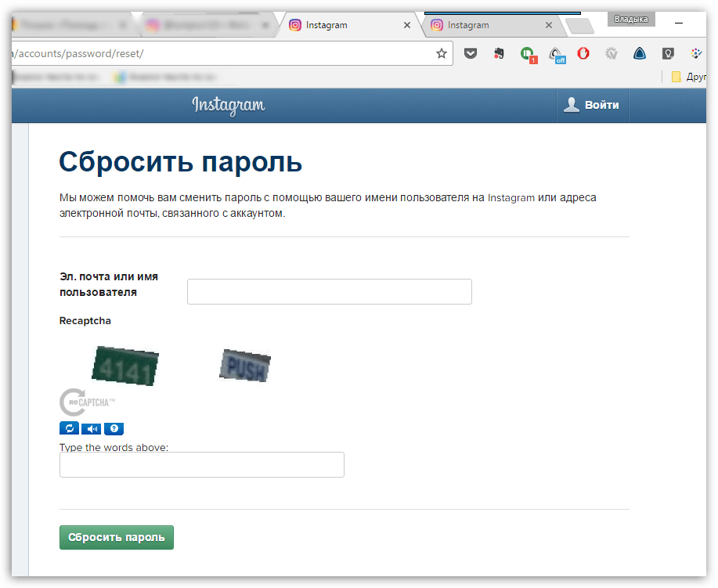
Task: Click the Войти login button
Action: (x=593, y=106)
